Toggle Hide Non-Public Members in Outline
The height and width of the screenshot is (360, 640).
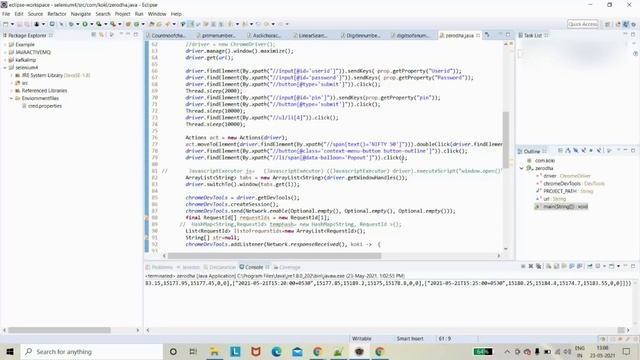pos(591,151)
